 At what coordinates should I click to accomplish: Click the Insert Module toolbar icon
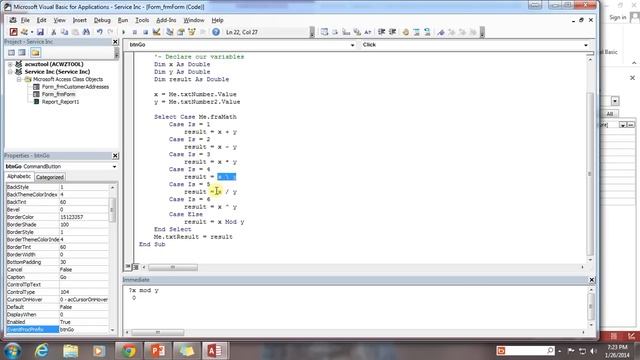pyautogui.click(x=24, y=32)
